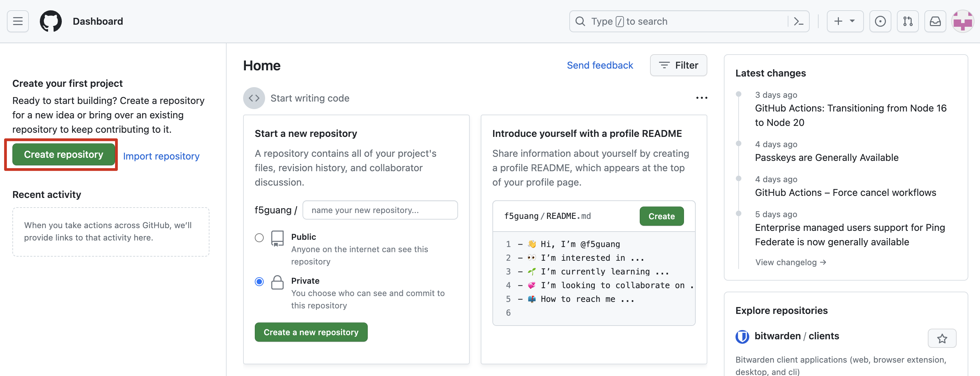The width and height of the screenshot is (980, 376).
Task: Star the bitwarden / clients repository
Action: pos(942,338)
